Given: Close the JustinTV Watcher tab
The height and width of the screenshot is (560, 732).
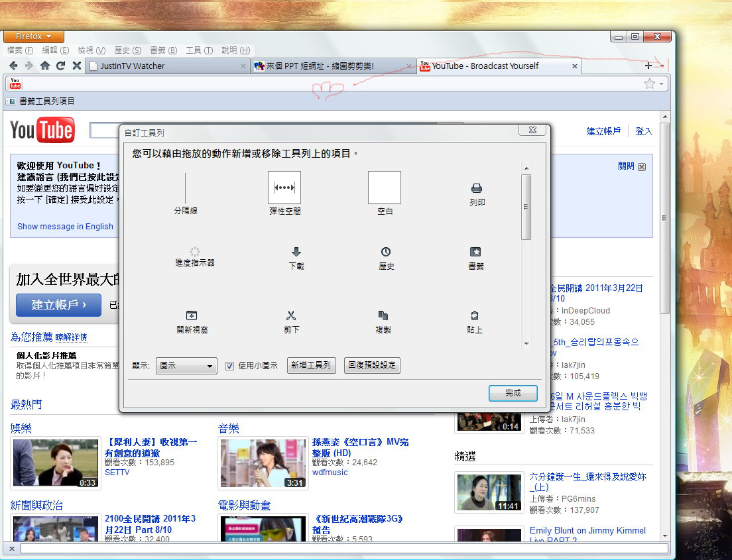Looking at the screenshot, I should 243,66.
